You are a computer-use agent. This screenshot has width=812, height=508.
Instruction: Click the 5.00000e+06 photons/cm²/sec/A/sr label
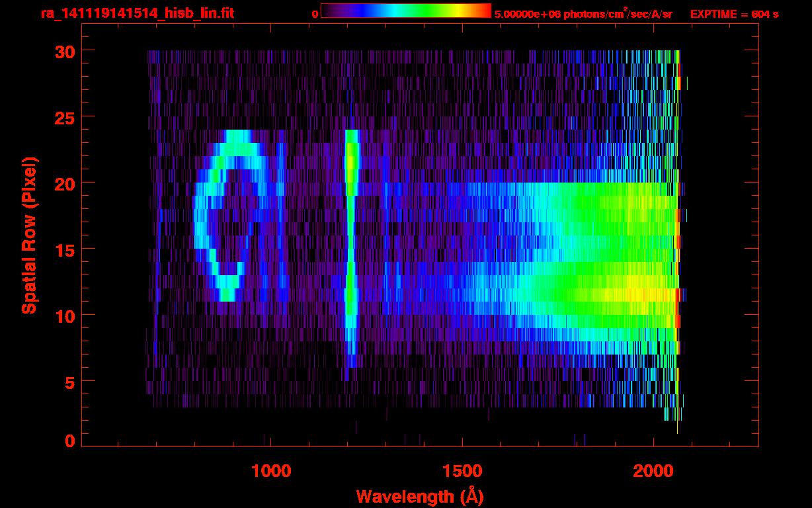[x=583, y=14]
